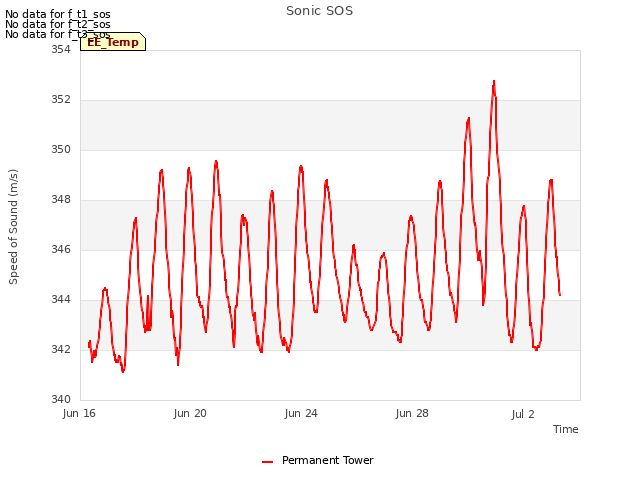The width and height of the screenshot is (640, 480).
Task: Click the 346 y-axis tick label
Action: tap(61, 249)
